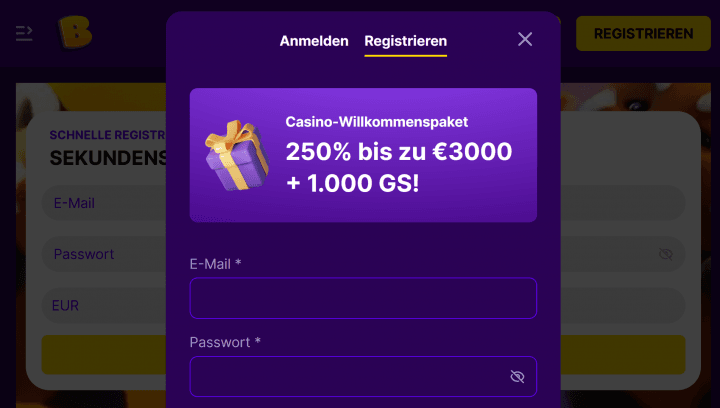Close the registration dialog with X
The image size is (720, 408).
coord(525,39)
